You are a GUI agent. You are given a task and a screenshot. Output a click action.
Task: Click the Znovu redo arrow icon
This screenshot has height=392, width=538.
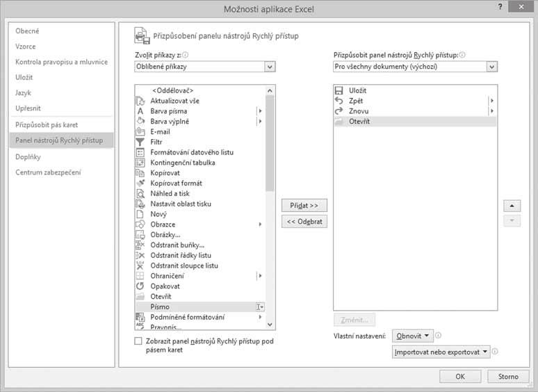(x=339, y=111)
